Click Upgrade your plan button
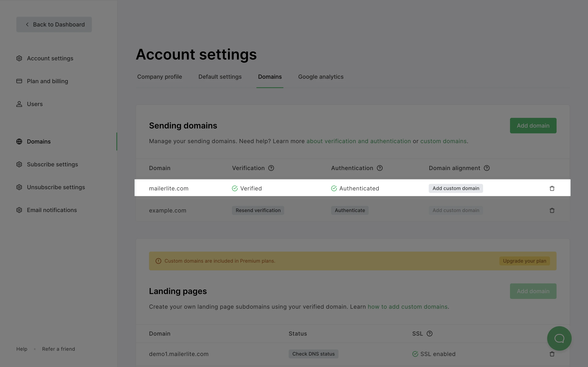Image resolution: width=588 pixels, height=367 pixels. pyautogui.click(x=524, y=261)
